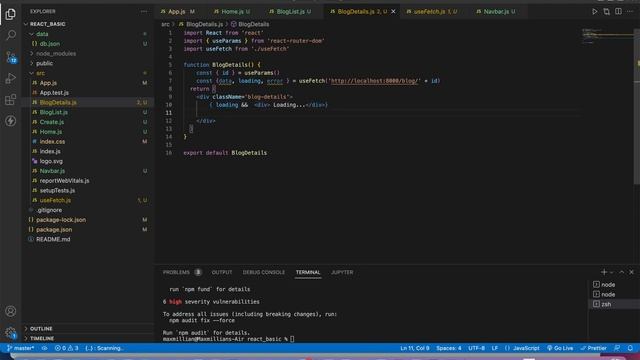
Task: Open the Manage gear icon
Action: (x=11, y=333)
